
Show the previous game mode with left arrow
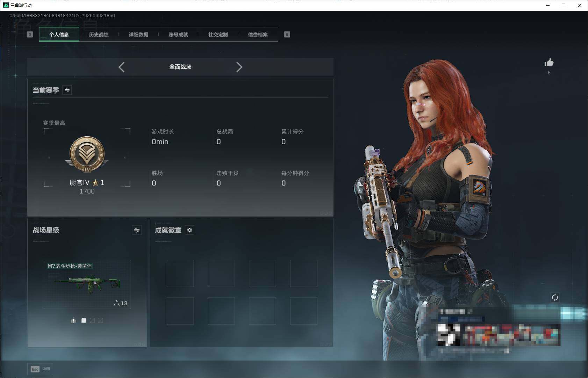(x=121, y=67)
